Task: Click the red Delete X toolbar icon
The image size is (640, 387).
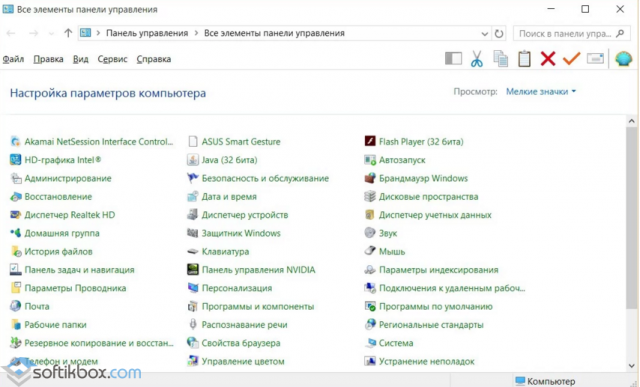Action: [x=548, y=59]
